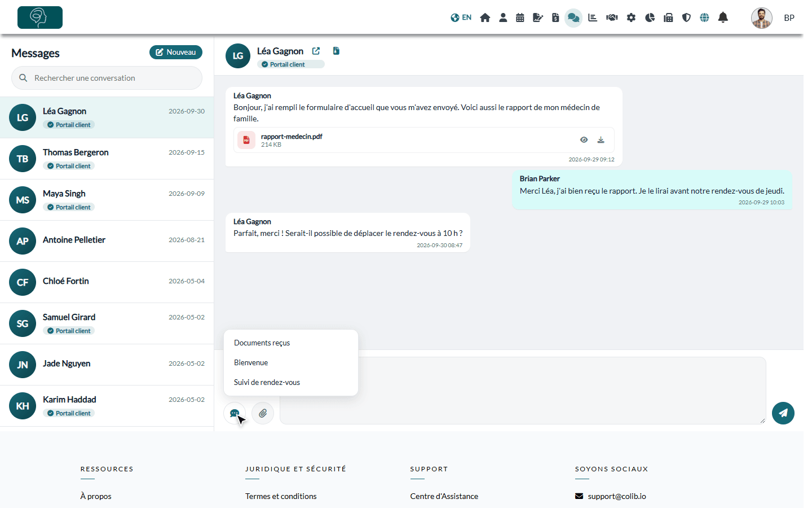Click the attach file paperclip button

(263, 413)
